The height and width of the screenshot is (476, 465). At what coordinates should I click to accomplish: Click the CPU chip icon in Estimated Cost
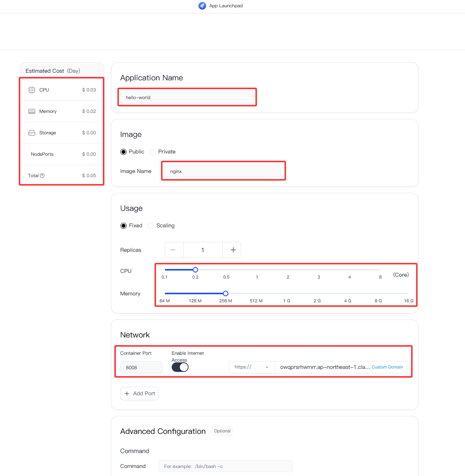pos(32,90)
